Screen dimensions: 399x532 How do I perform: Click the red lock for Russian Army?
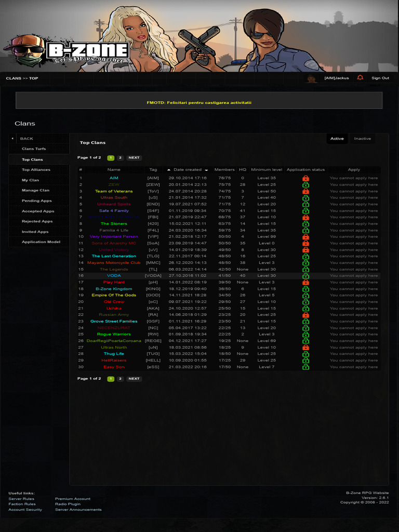(x=305, y=315)
